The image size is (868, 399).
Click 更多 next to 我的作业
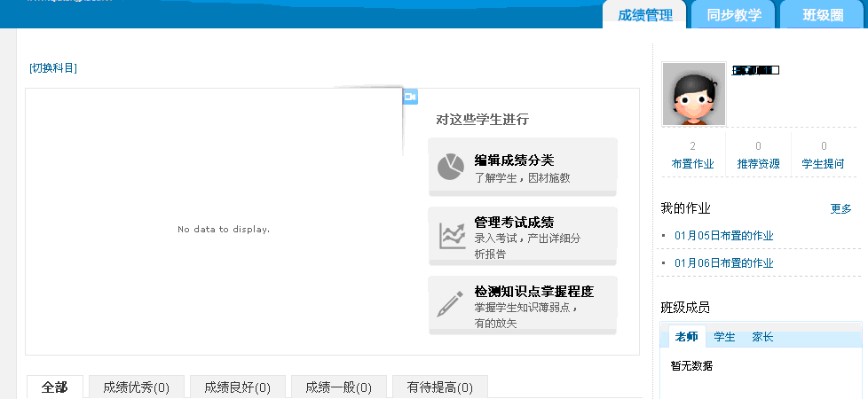(840, 208)
